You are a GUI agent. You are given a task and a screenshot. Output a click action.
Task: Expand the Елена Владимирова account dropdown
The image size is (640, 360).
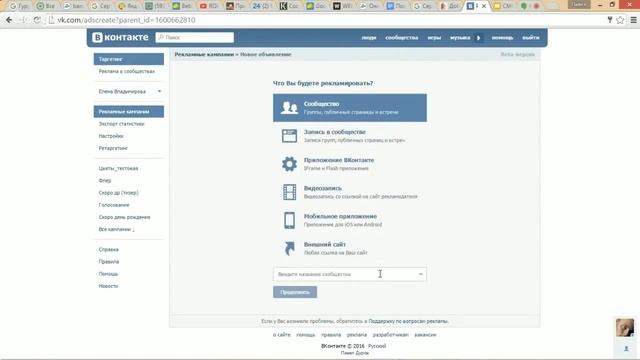pyautogui.click(x=159, y=91)
